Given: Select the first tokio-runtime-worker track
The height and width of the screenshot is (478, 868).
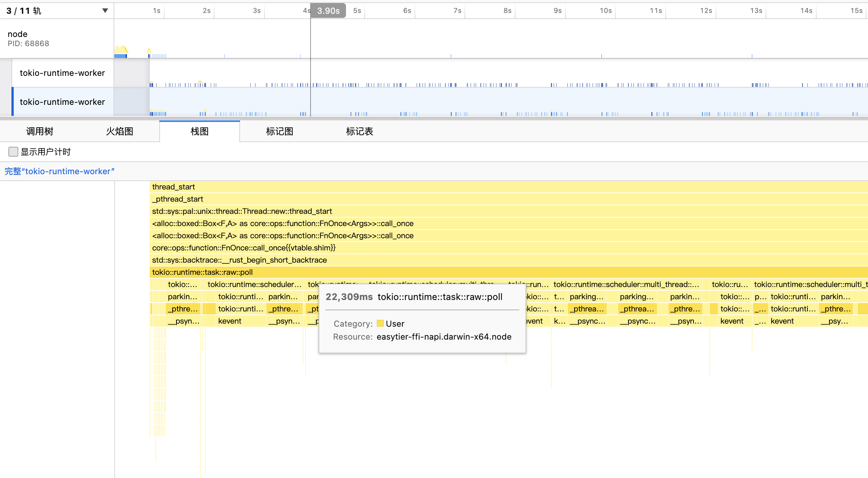Looking at the screenshot, I should click(x=62, y=73).
